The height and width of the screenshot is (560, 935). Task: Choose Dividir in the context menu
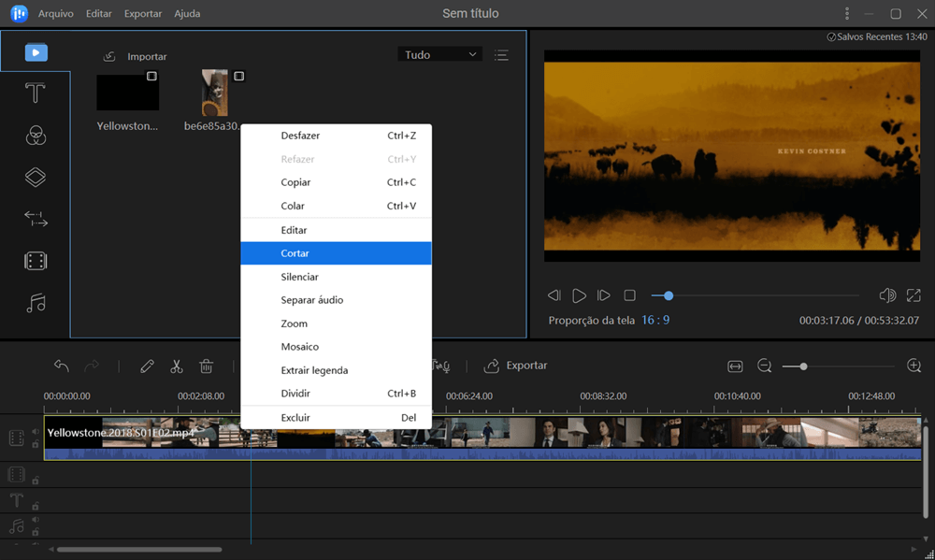pyautogui.click(x=336, y=394)
